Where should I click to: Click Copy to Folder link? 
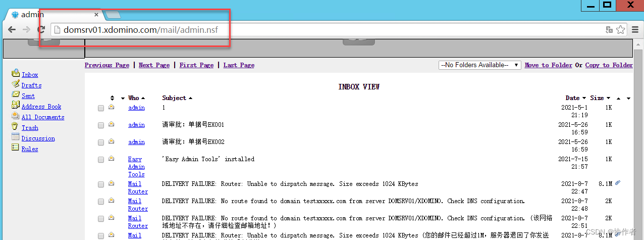click(x=609, y=65)
